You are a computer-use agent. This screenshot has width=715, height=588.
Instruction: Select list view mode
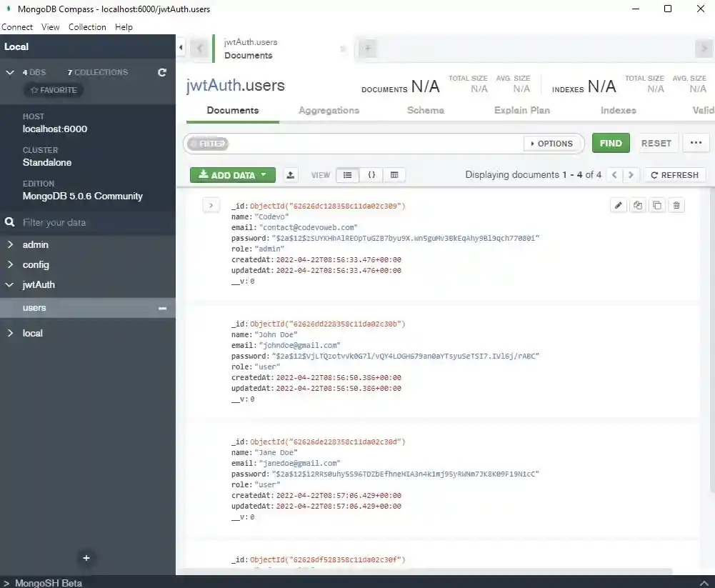348,174
